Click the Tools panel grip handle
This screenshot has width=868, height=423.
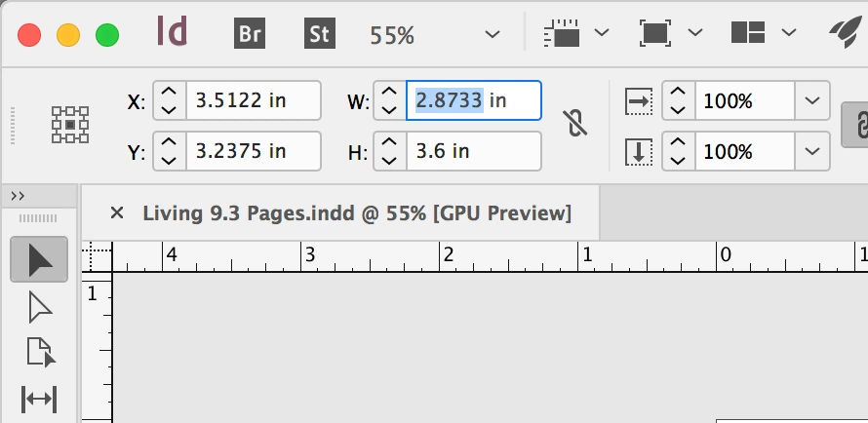38,219
